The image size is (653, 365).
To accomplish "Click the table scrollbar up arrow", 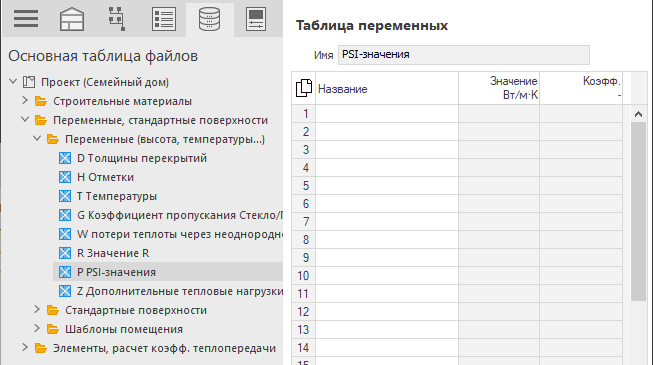I will point(638,114).
